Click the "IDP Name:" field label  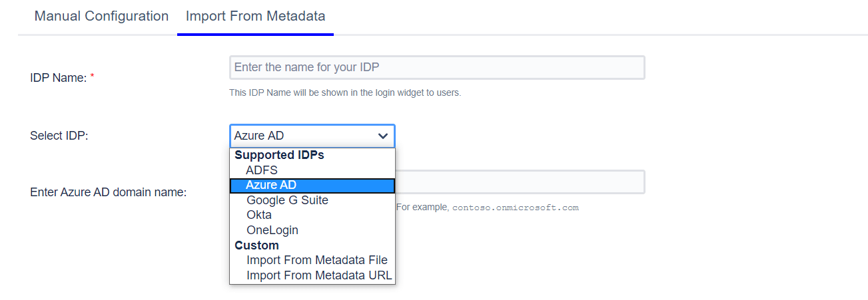(x=59, y=78)
